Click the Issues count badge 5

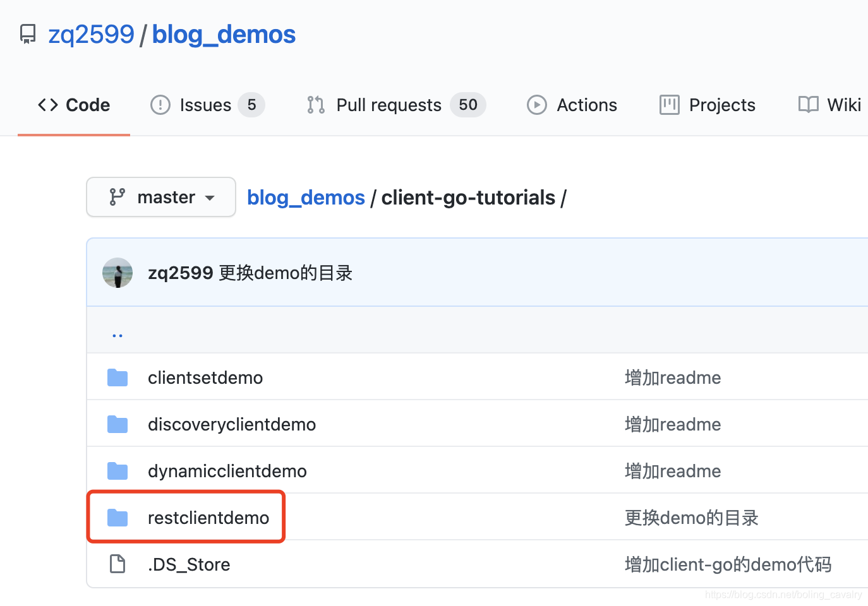(251, 105)
